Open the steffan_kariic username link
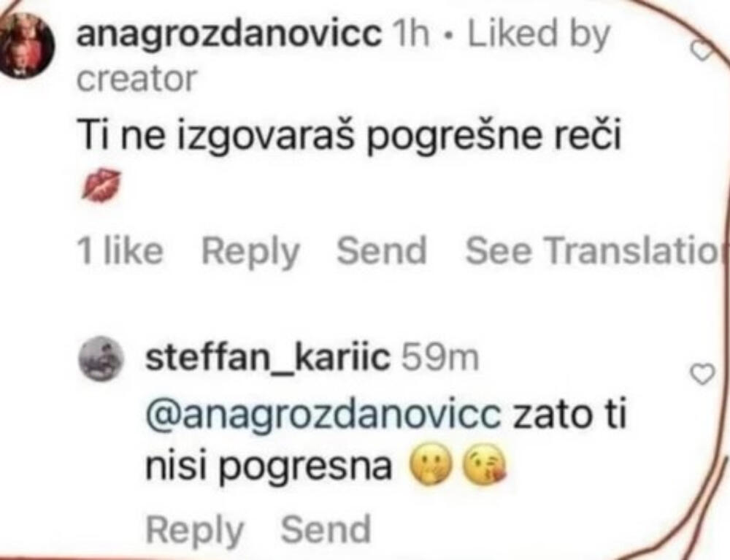 pyautogui.click(x=268, y=358)
